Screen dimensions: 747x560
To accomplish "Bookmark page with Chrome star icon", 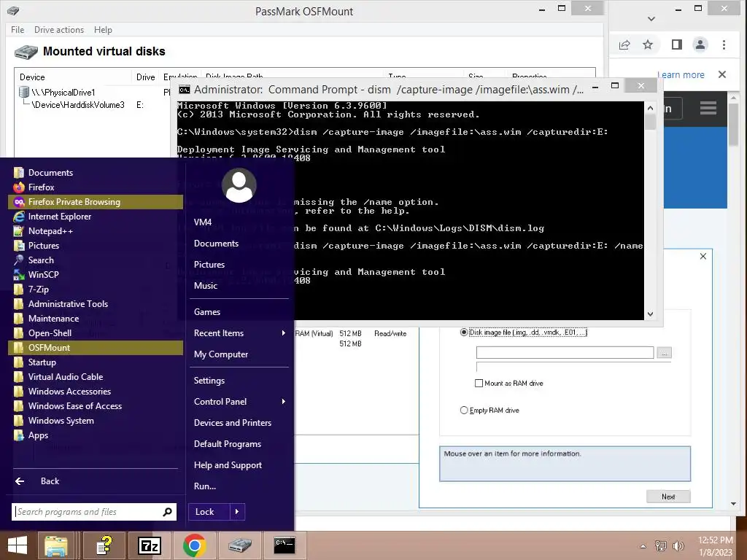I will [648, 44].
